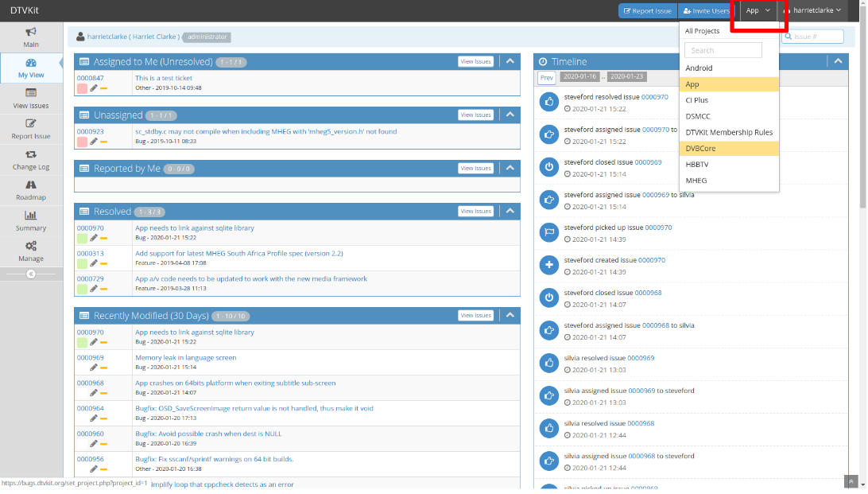868x494 pixels.
Task: Select All Projects in the dropdown
Action: (703, 31)
